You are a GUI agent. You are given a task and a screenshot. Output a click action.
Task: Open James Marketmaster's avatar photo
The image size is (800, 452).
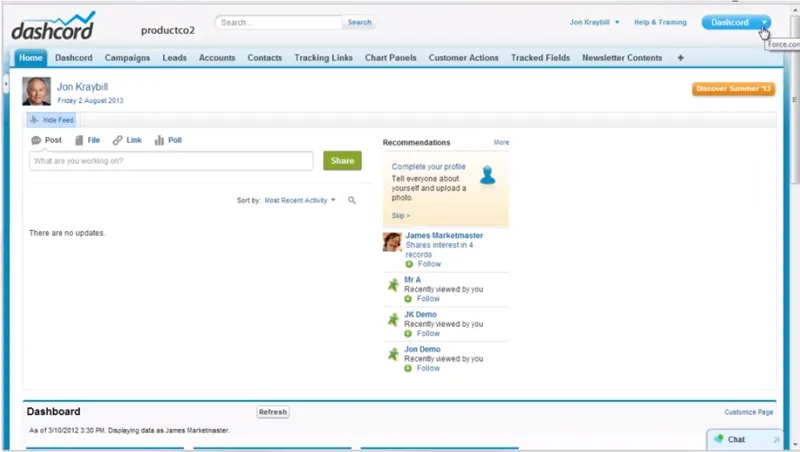click(x=392, y=242)
